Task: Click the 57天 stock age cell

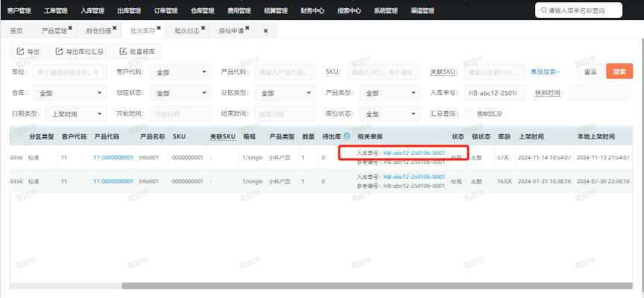Action: [503, 157]
